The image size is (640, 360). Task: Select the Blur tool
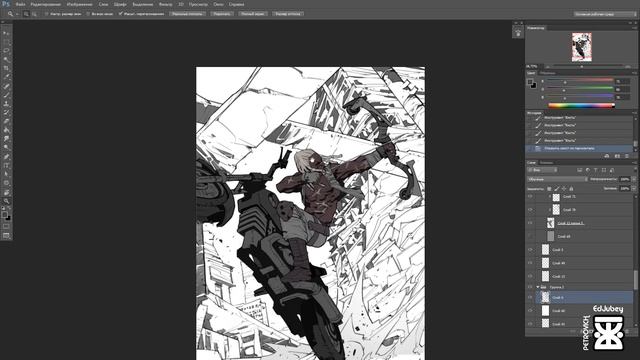6,139
